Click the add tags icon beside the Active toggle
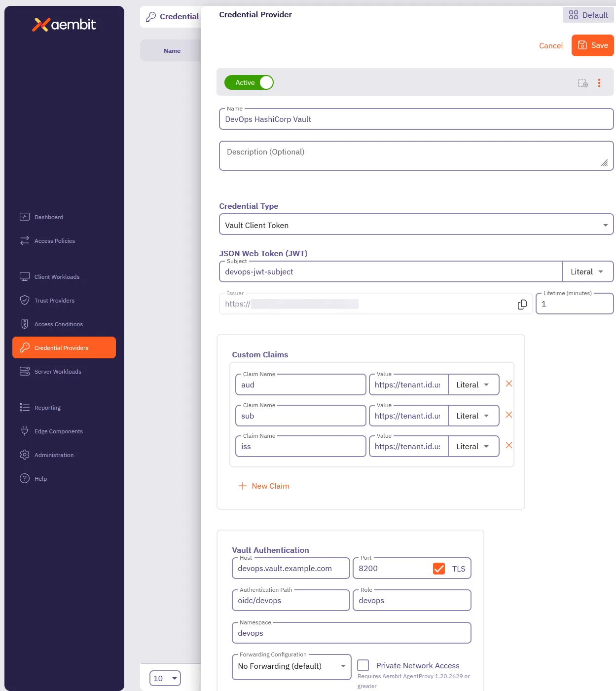 click(x=582, y=83)
